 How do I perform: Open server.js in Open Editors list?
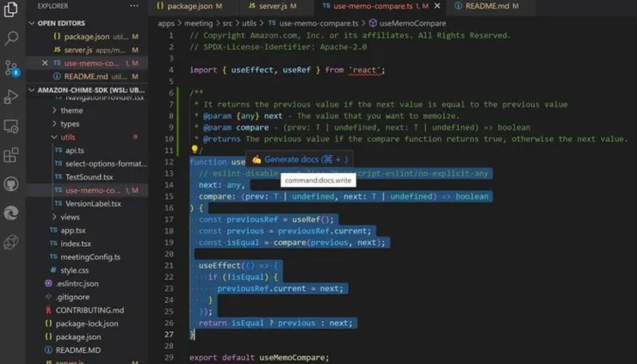(x=87, y=50)
